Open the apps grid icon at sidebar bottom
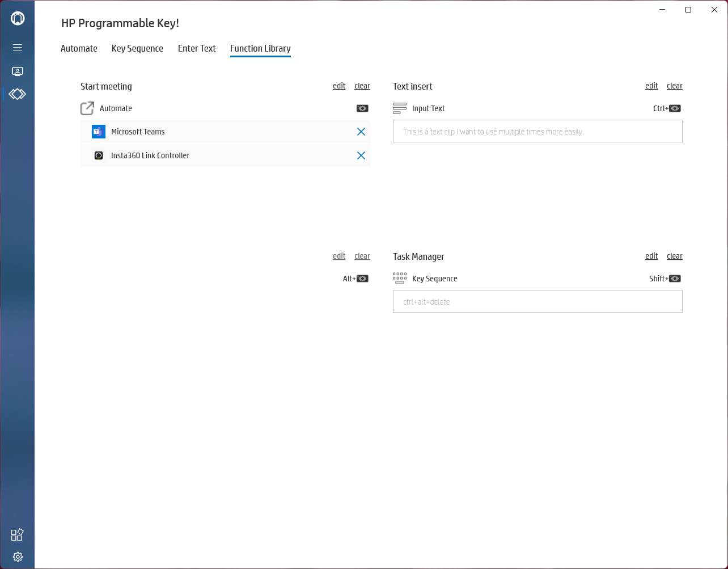The height and width of the screenshot is (569, 728). (x=18, y=535)
